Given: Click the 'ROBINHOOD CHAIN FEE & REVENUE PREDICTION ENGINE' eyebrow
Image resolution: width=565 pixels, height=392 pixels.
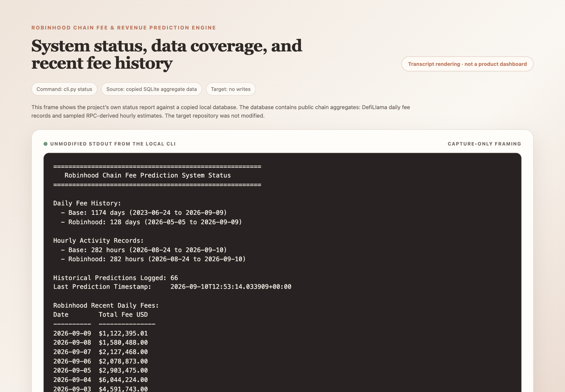Looking at the screenshot, I should pyautogui.click(x=124, y=28).
